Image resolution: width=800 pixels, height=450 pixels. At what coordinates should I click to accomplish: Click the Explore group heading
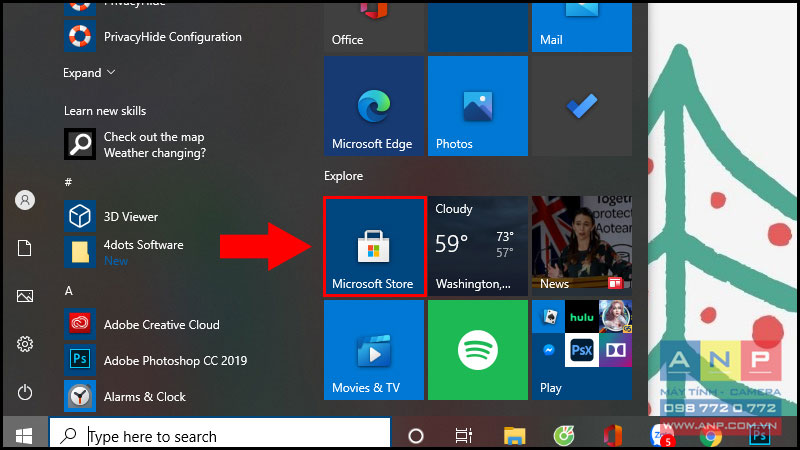[x=343, y=176]
